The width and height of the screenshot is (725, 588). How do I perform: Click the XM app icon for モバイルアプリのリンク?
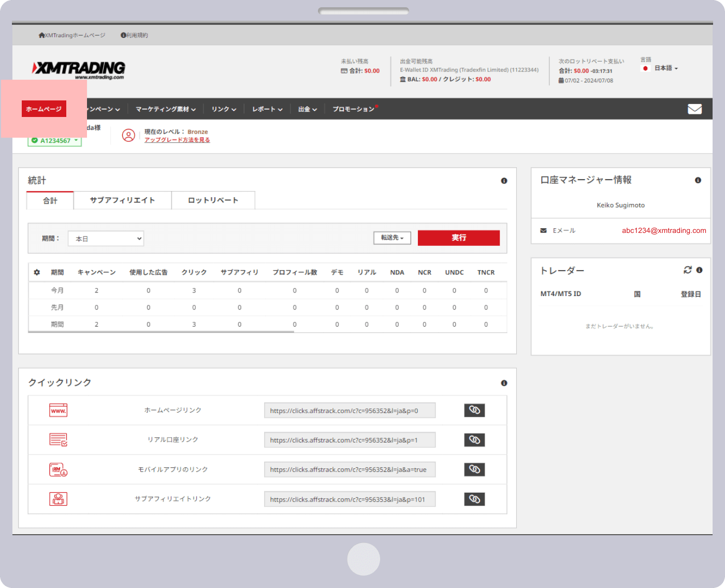pyautogui.click(x=59, y=469)
